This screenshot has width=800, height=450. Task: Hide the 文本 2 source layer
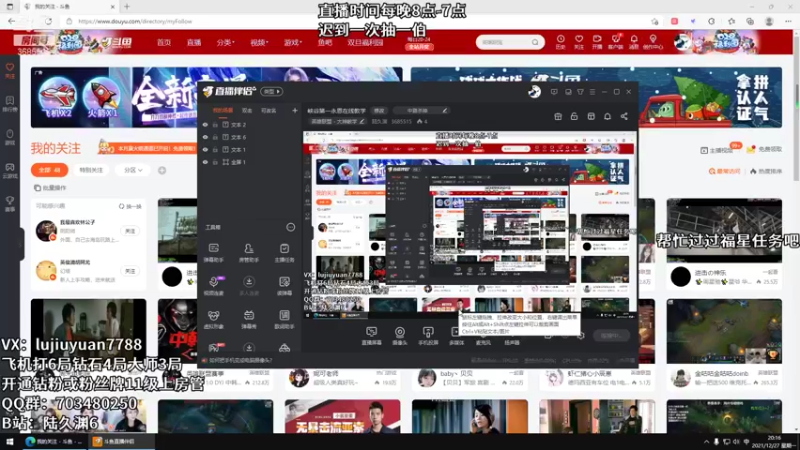[205, 124]
